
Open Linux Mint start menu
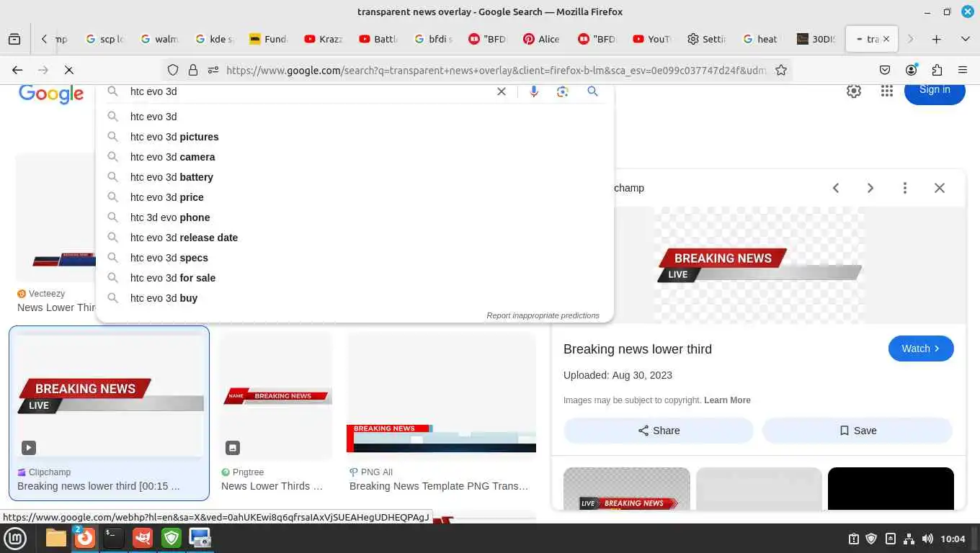(15, 538)
